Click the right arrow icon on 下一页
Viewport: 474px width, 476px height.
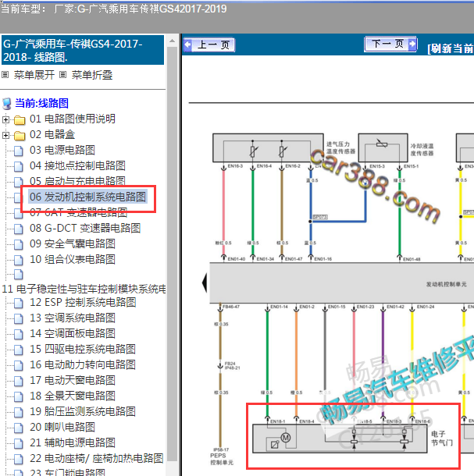coord(412,44)
